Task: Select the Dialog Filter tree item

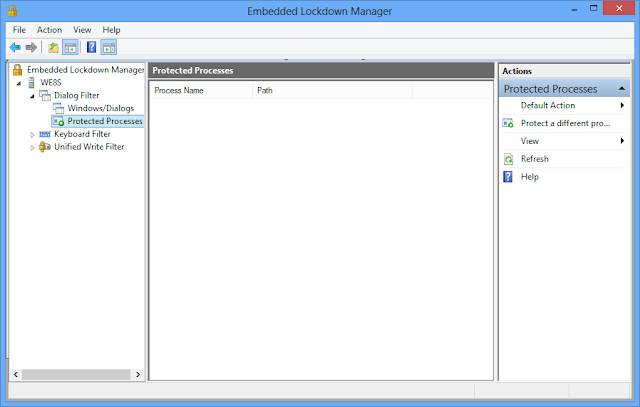Action: coord(76,96)
